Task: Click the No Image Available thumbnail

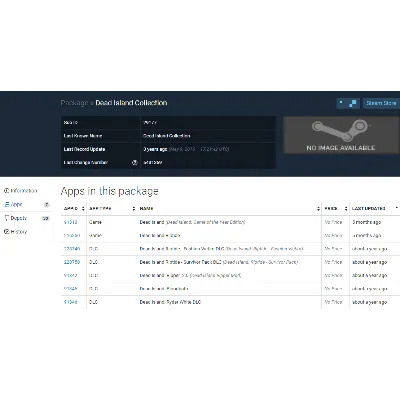Action: 341,135
